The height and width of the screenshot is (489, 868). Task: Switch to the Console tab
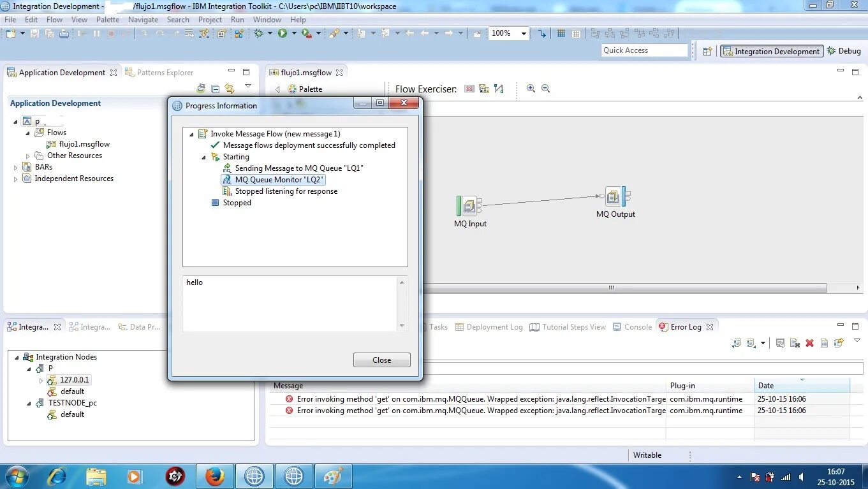(x=632, y=327)
